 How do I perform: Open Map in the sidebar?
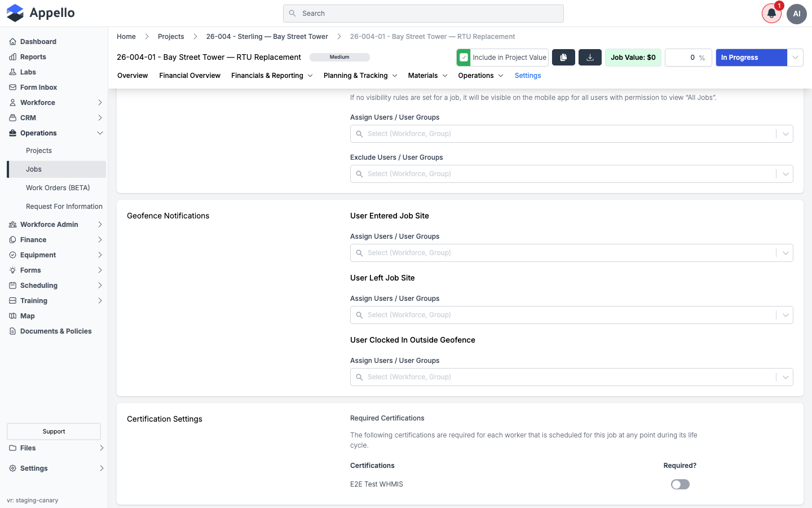click(x=28, y=316)
